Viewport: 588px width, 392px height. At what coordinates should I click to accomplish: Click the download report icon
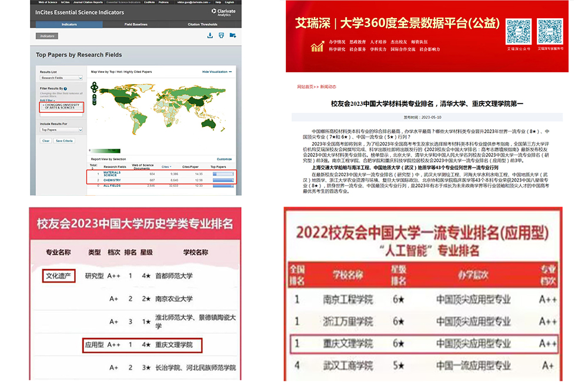click(x=210, y=35)
